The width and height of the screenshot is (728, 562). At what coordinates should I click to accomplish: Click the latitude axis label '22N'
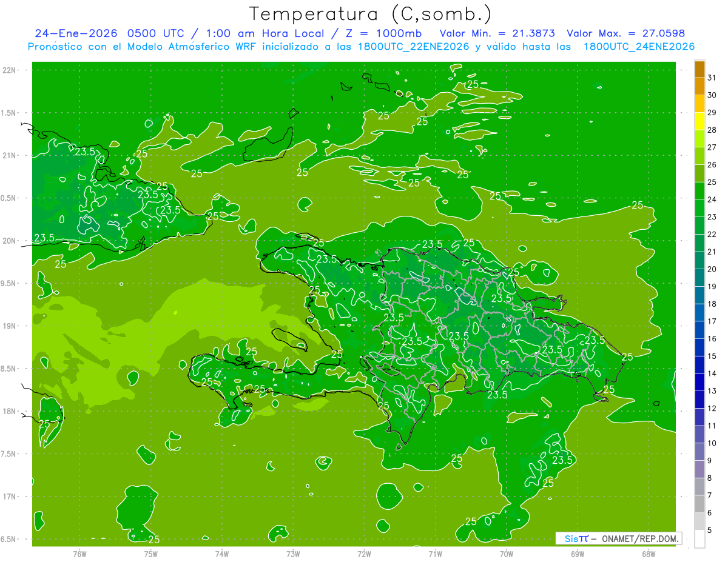point(9,70)
